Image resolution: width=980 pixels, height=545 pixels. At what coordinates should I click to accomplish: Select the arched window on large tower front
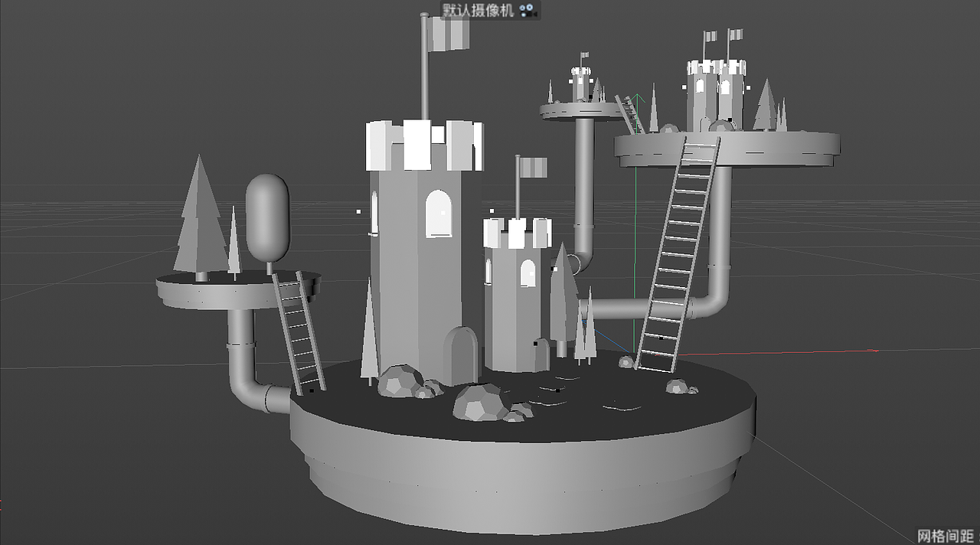pyautogui.click(x=438, y=213)
